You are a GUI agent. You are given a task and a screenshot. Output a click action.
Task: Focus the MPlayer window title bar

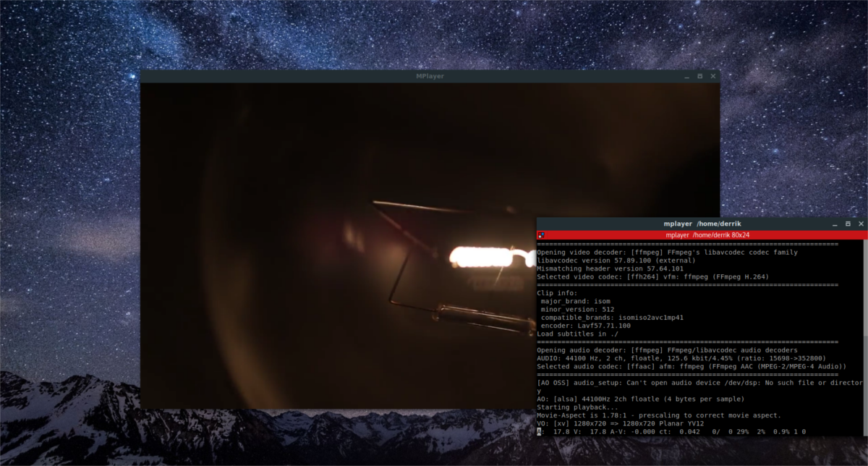(430, 76)
